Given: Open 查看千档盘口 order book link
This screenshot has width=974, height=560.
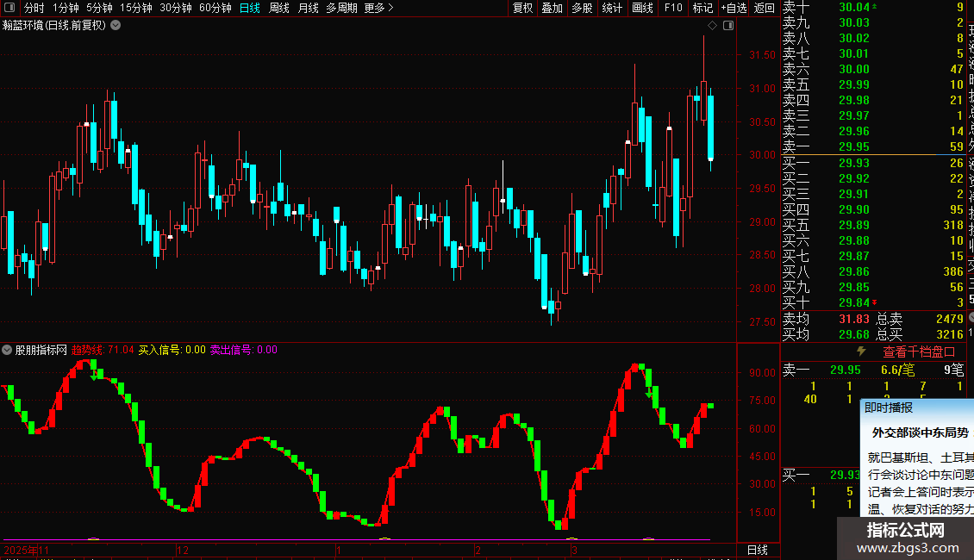Looking at the screenshot, I should [x=919, y=352].
